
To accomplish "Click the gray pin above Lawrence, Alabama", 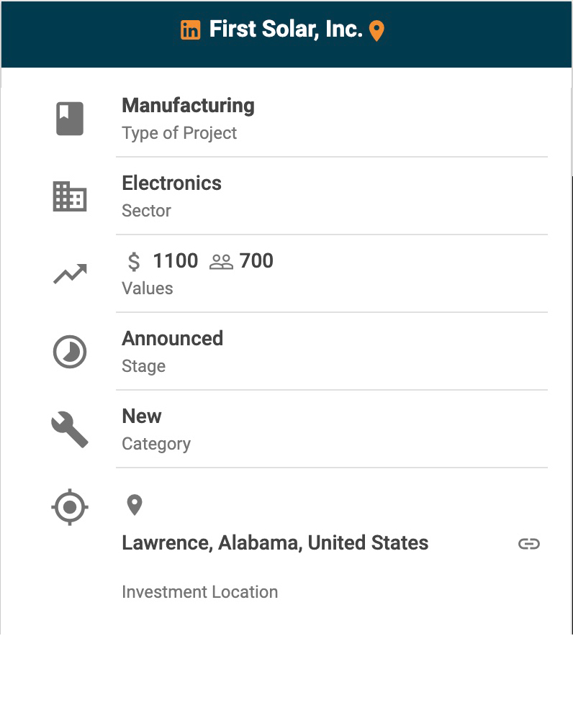I will pyautogui.click(x=134, y=505).
